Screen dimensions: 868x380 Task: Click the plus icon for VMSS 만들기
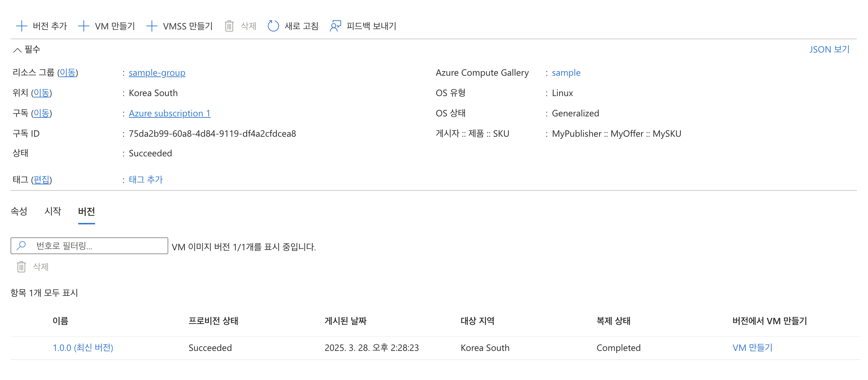pos(152,26)
